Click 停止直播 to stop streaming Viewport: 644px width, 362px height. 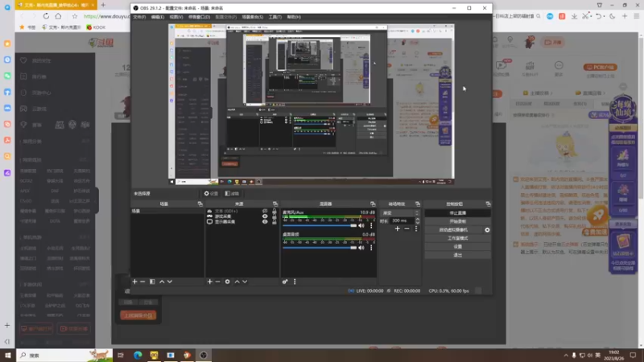pyautogui.click(x=457, y=213)
